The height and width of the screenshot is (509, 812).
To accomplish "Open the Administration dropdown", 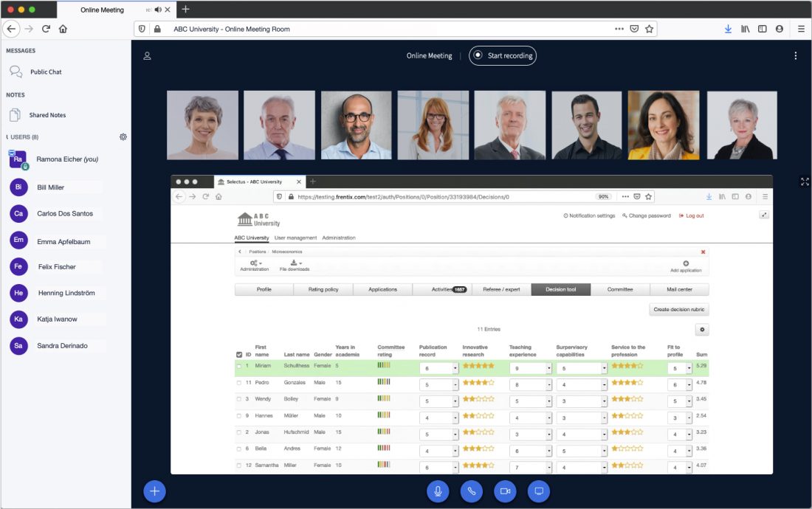I will pyautogui.click(x=254, y=263).
